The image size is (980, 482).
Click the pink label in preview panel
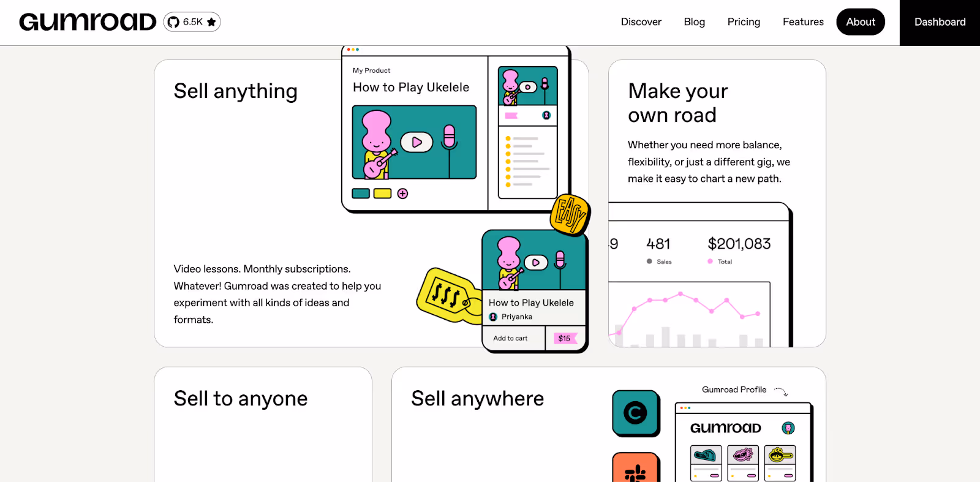pos(511,116)
